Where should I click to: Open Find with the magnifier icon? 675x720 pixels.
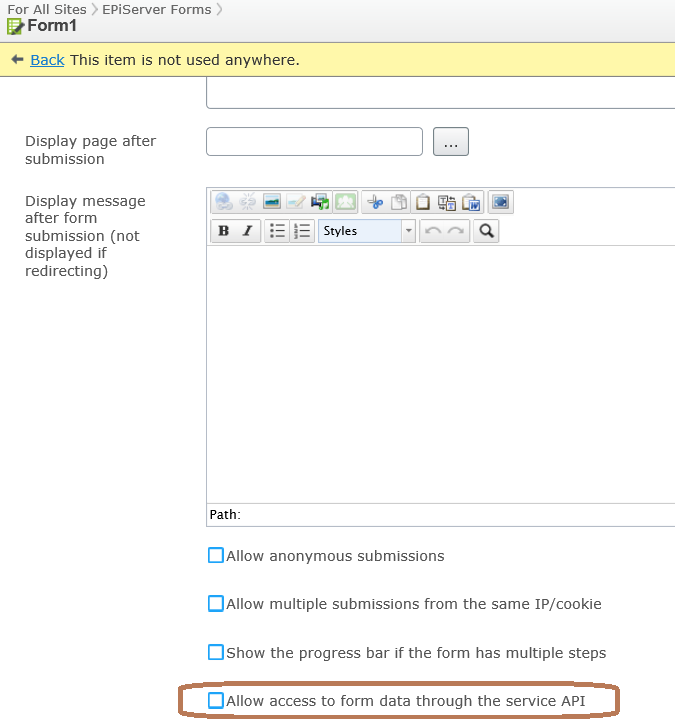click(x=486, y=231)
